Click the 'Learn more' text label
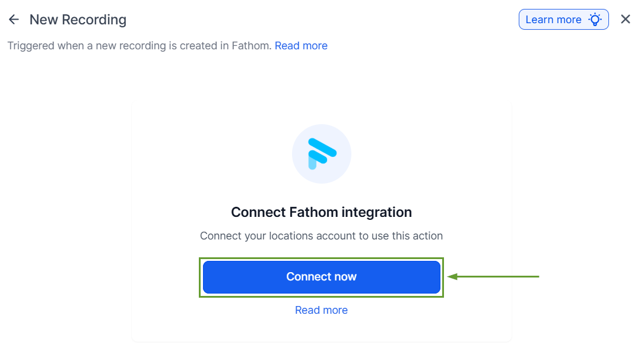Viewport: 644px width, 350px height. (x=553, y=20)
